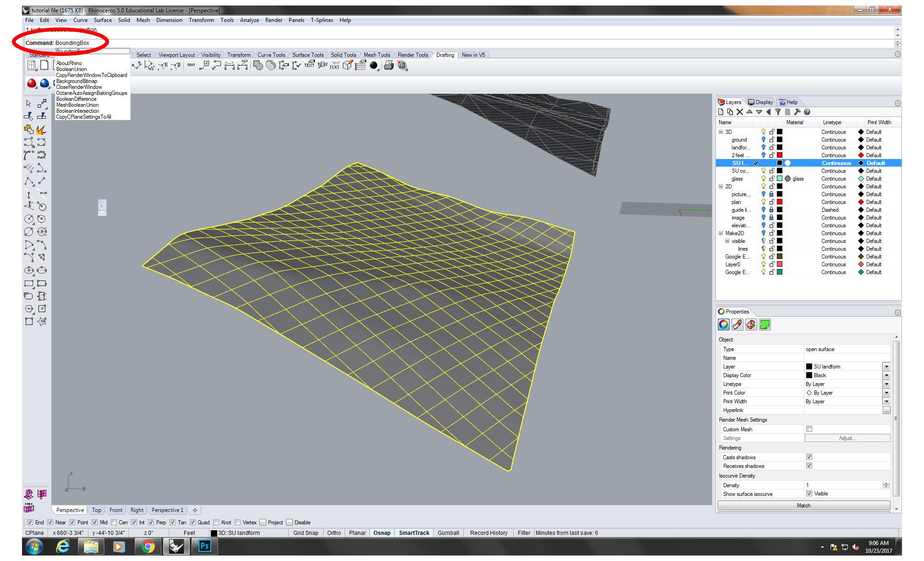Click in the Command input line
The image size is (924, 561).
coord(458,43)
